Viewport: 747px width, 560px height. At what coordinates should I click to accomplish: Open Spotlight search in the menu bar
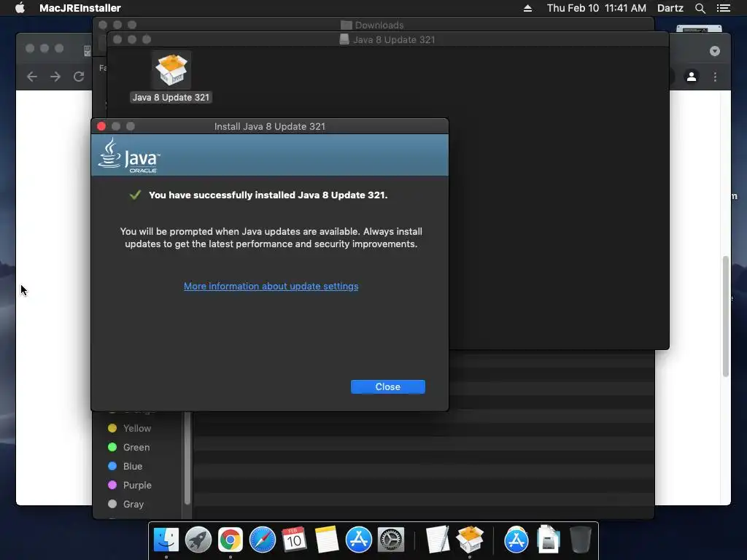[x=700, y=8]
